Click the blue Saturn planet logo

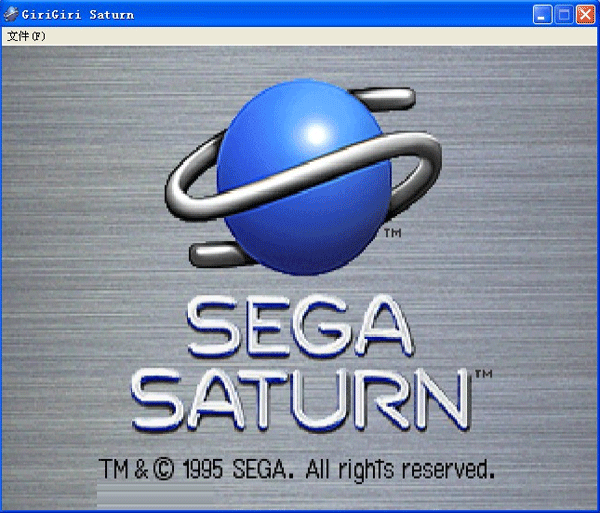pyautogui.click(x=303, y=177)
